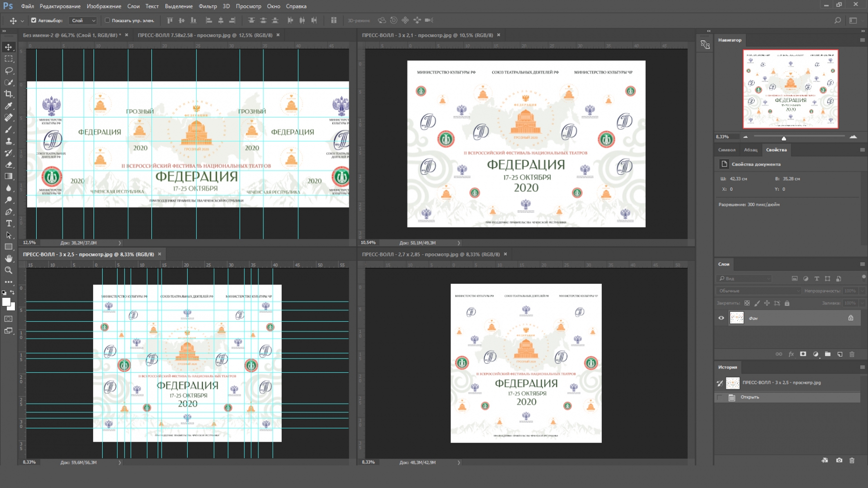Select the Quick Selection tool
868x488 pixels.
(x=9, y=82)
